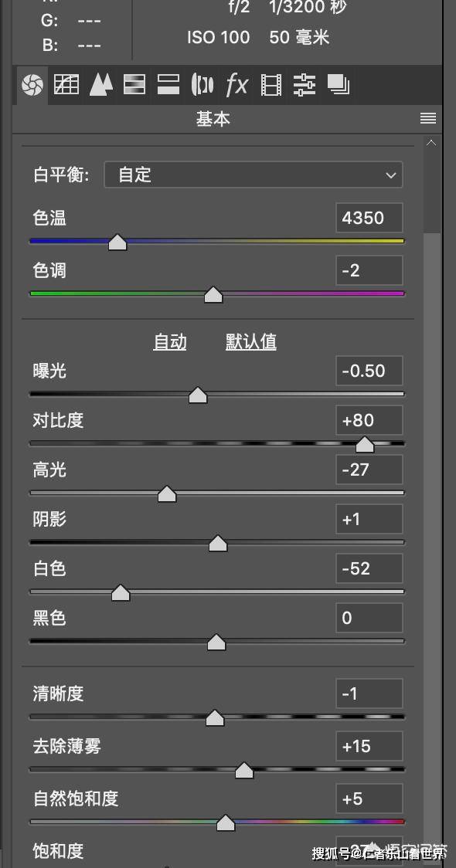Image resolution: width=456 pixels, height=868 pixels.
Task: Open the HSL adjustments panel icon
Action: click(134, 84)
